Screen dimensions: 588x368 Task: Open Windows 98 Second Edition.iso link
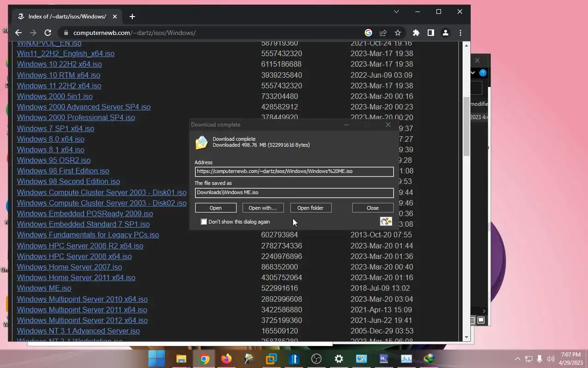pos(68,181)
